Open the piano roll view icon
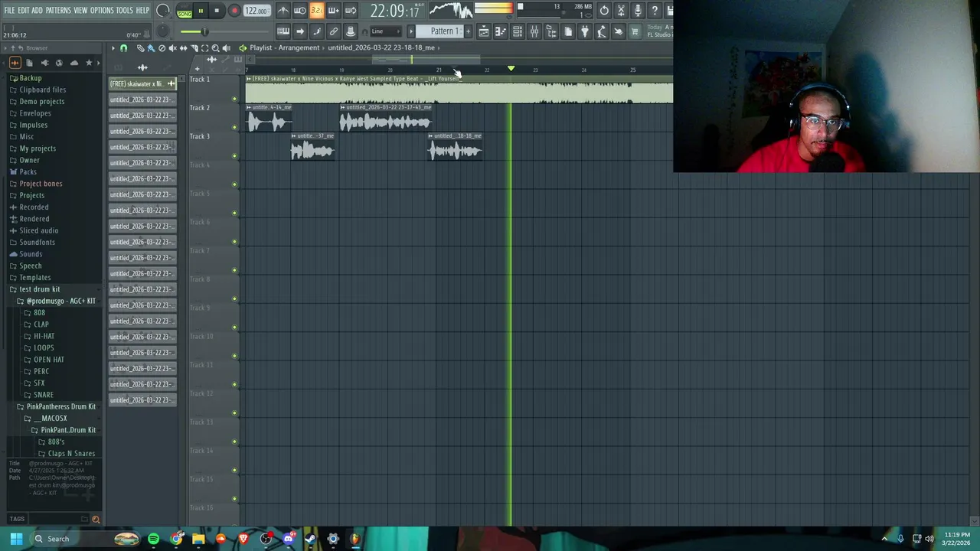 coord(500,31)
